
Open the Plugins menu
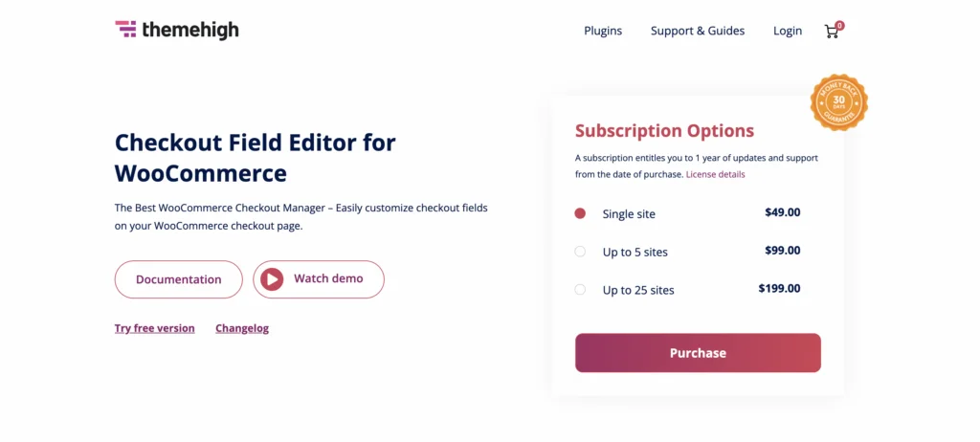603,31
